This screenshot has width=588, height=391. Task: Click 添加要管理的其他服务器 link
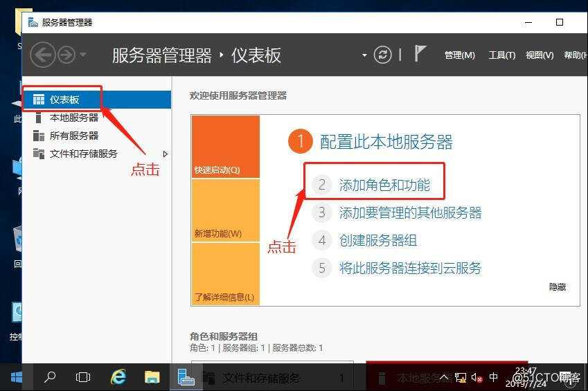click(410, 212)
